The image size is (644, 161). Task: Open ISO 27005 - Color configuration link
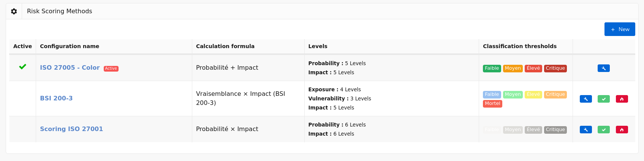70,67
